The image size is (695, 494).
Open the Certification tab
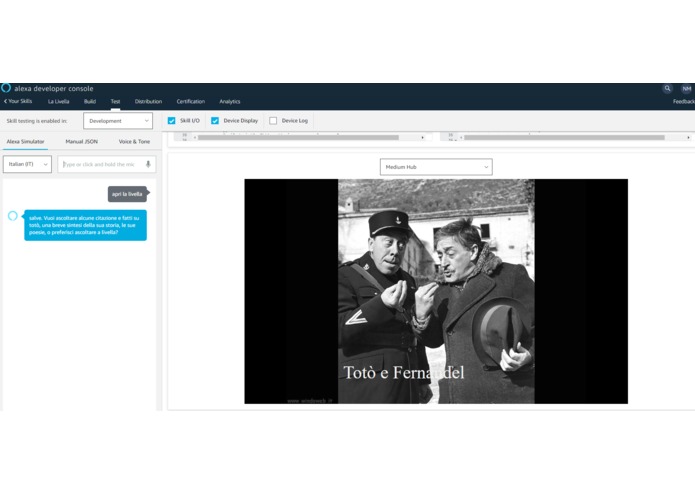pos(191,101)
